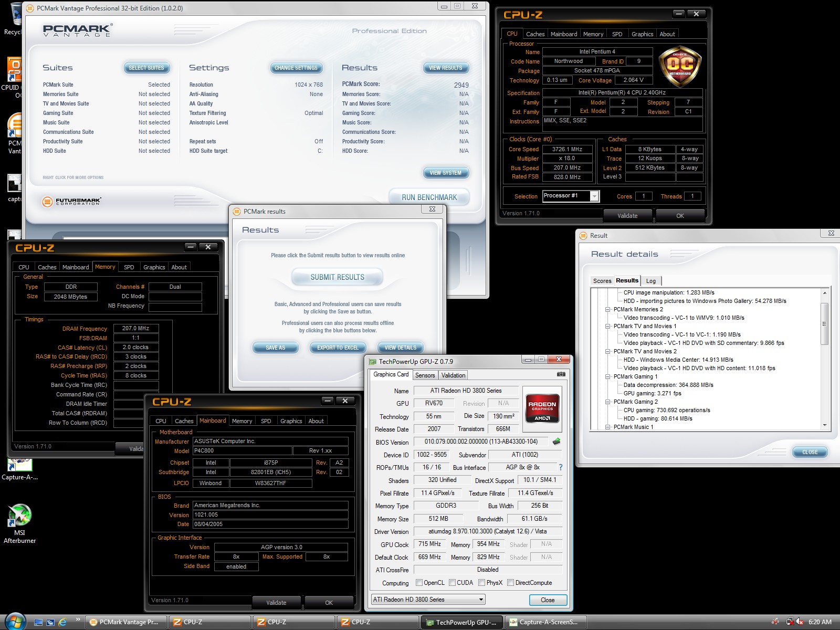Click View Details in PCMark results
Screen dimensions: 840x630
(401, 348)
